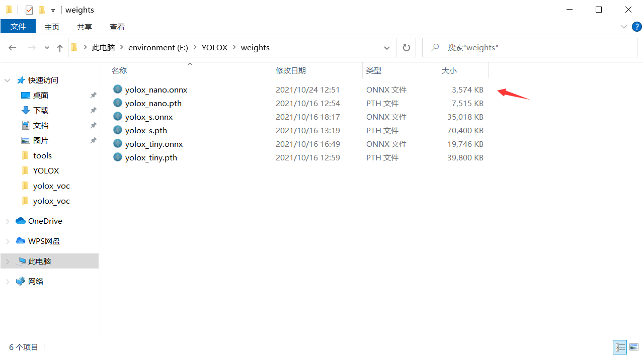Viewport: 644px width, 355px height.
Task: Click the back navigation arrow
Action: [x=12, y=47]
